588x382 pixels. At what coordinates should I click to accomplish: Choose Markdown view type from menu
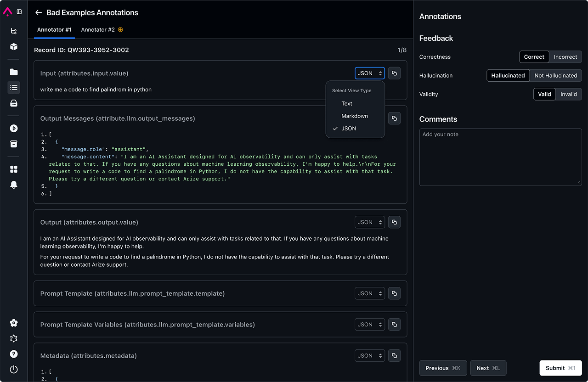tap(355, 116)
